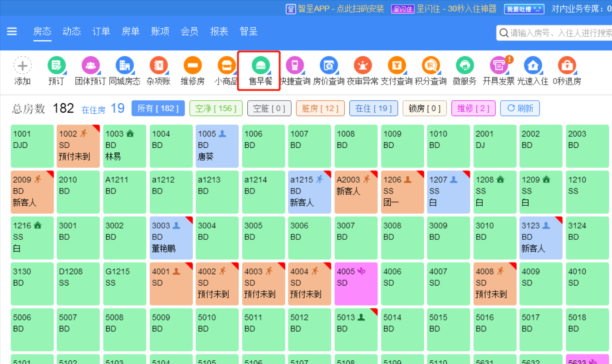Screen dimensions: 612x364
Task: Filter rooms by 锁房 [ 0 ]
Action: click(x=425, y=108)
